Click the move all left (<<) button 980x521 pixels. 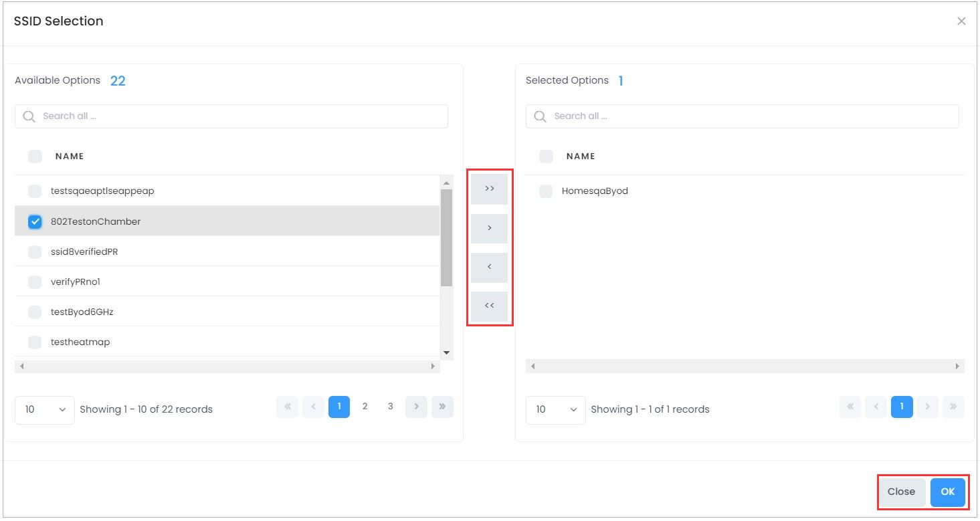(x=489, y=306)
